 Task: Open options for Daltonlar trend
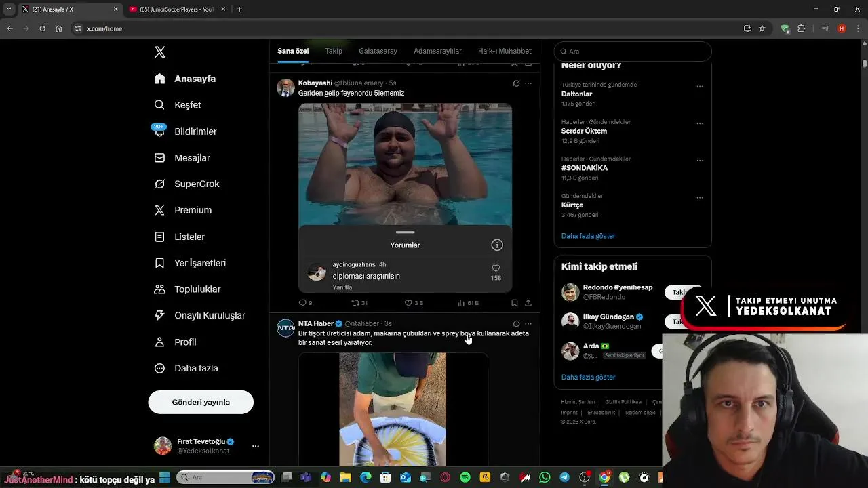[700, 87]
